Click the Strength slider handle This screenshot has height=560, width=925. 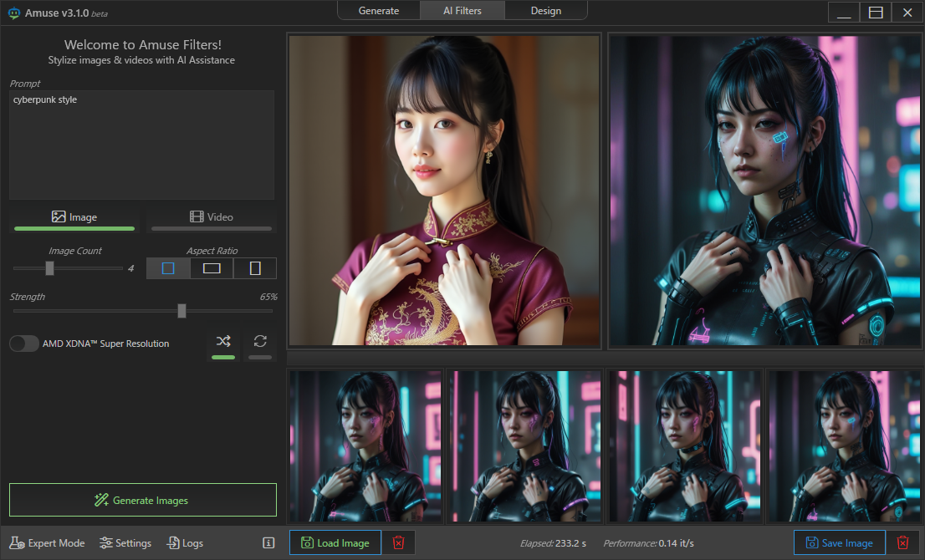[181, 311]
